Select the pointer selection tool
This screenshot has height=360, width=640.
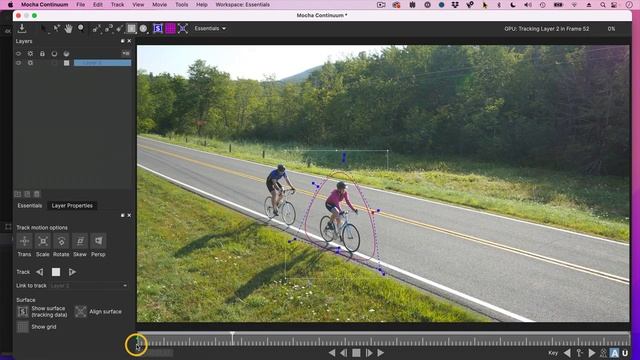pos(43,28)
